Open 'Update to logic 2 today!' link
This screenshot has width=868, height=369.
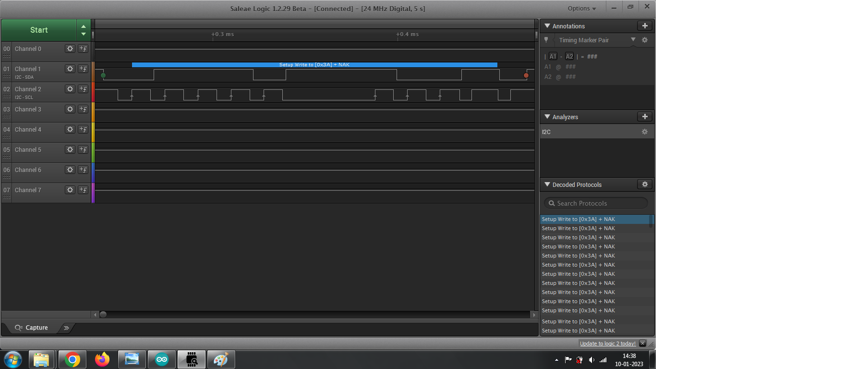[x=608, y=344]
